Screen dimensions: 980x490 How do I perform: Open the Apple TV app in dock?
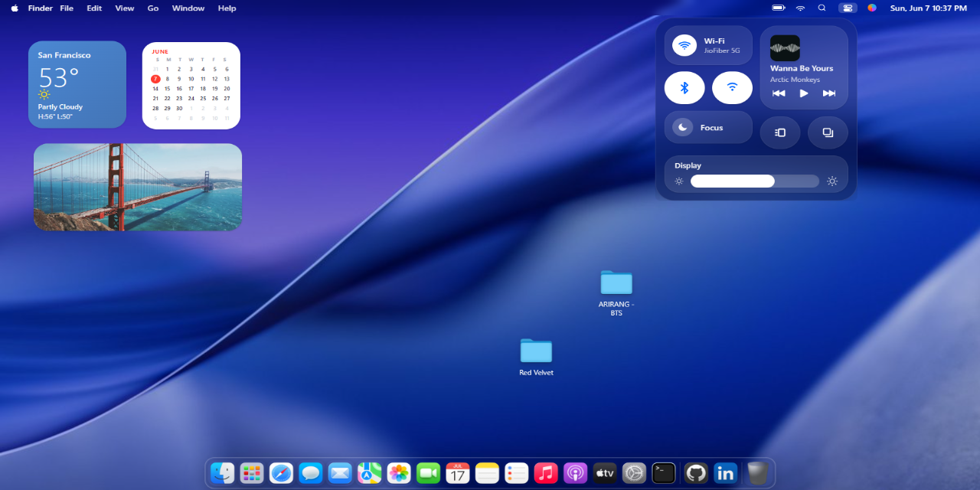point(605,473)
